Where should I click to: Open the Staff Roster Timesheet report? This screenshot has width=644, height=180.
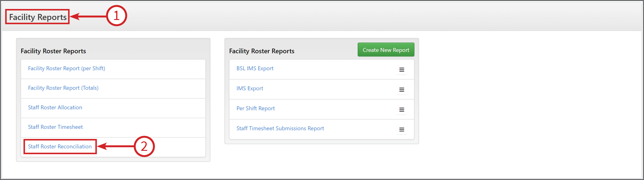[55, 127]
